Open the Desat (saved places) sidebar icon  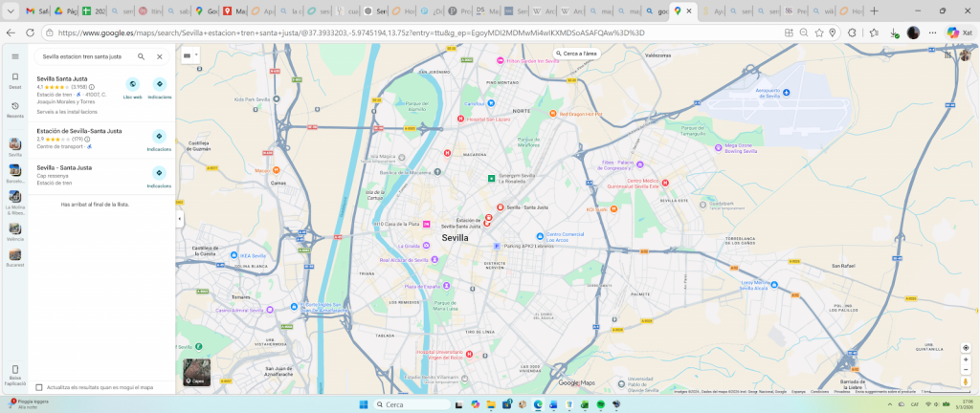click(15, 79)
